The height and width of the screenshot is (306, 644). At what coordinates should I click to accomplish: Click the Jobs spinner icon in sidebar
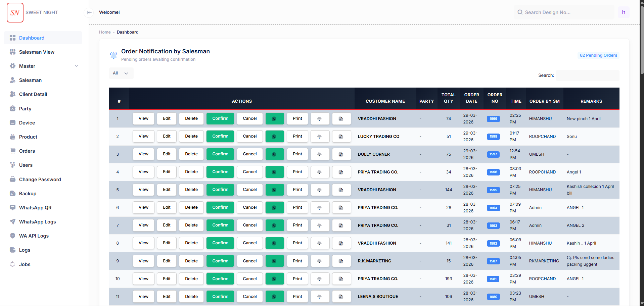(12, 264)
